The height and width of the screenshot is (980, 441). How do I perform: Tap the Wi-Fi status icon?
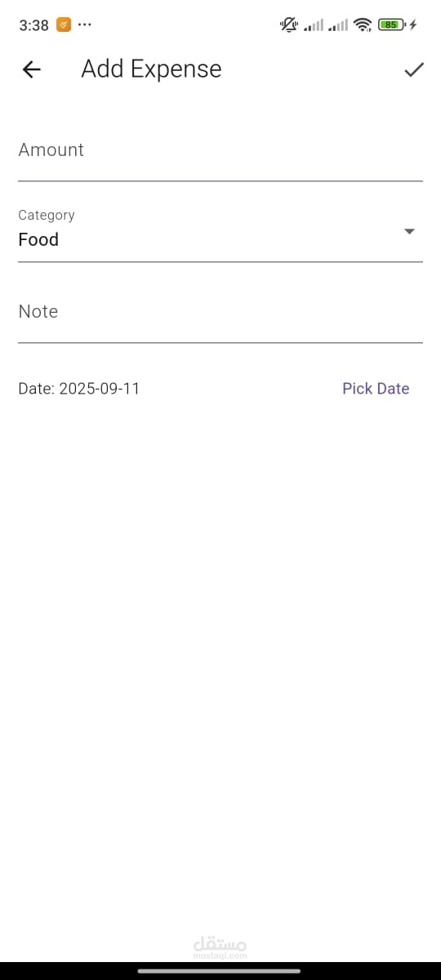coord(363,24)
